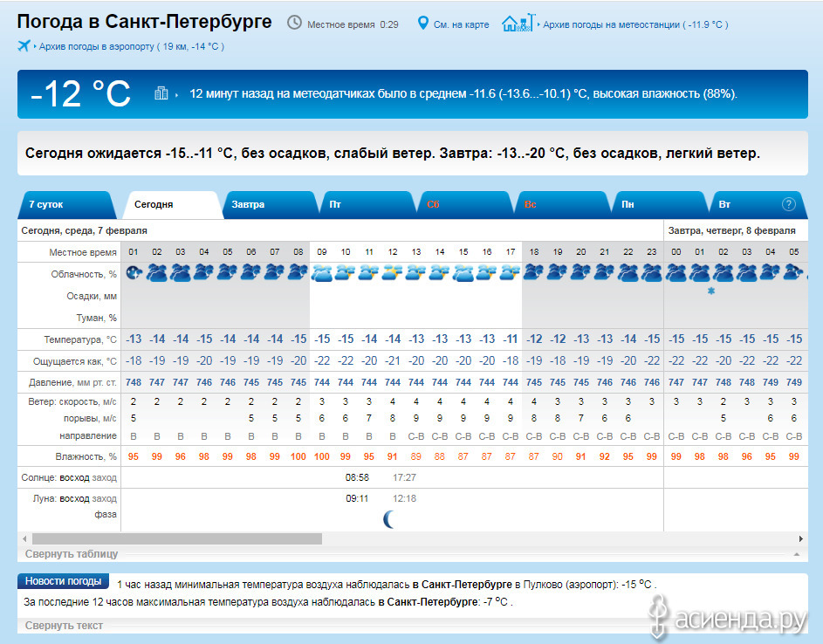This screenshot has height=644, width=823.
Task: Click moonrise time 09:11
Action: (357, 498)
